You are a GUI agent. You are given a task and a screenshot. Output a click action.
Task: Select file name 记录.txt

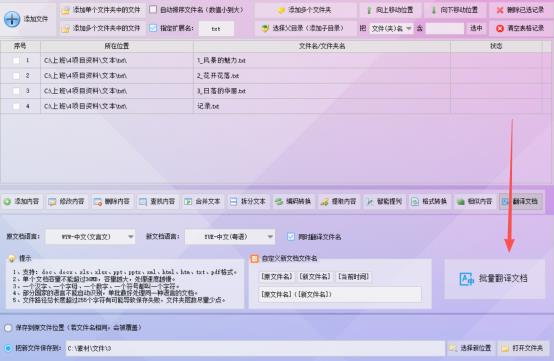(x=208, y=106)
